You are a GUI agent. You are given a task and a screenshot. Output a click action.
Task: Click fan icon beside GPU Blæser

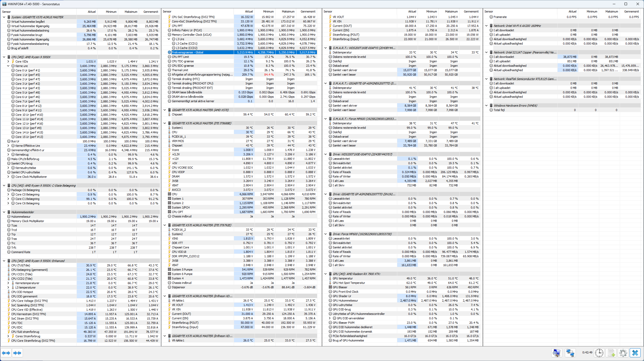330,287
